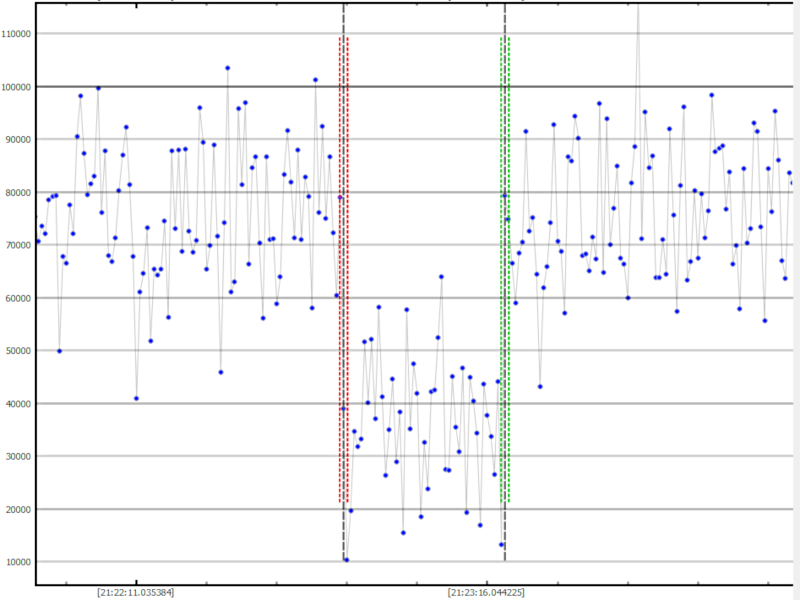Click the 60000 y-axis label
The width and height of the screenshot is (800, 600).
pos(19,298)
